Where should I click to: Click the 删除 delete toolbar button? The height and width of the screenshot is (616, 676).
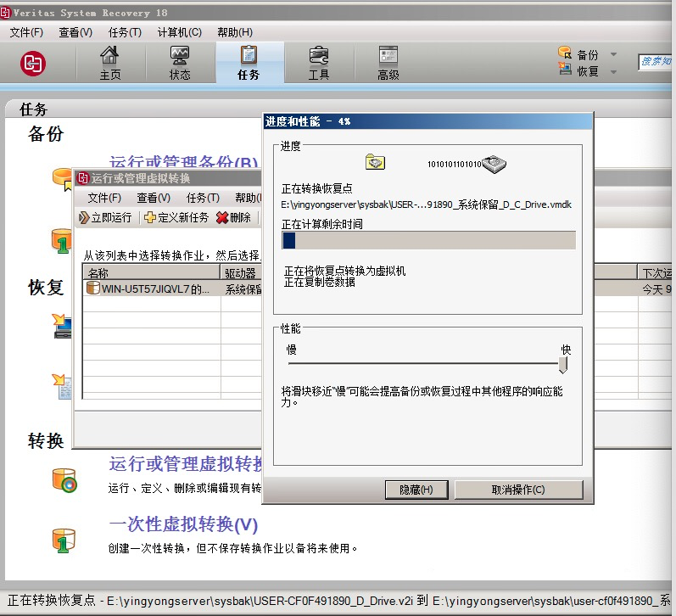[x=233, y=217]
